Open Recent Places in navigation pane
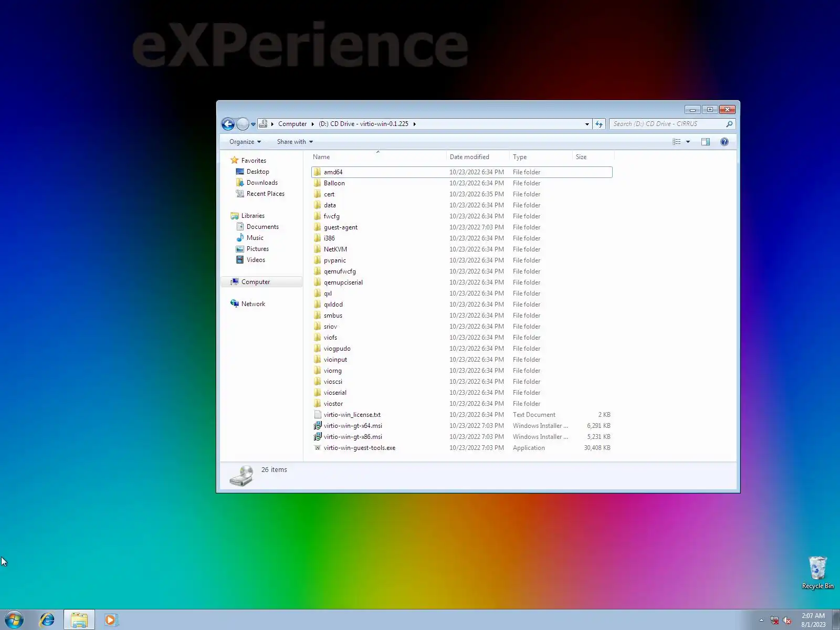 (266, 194)
